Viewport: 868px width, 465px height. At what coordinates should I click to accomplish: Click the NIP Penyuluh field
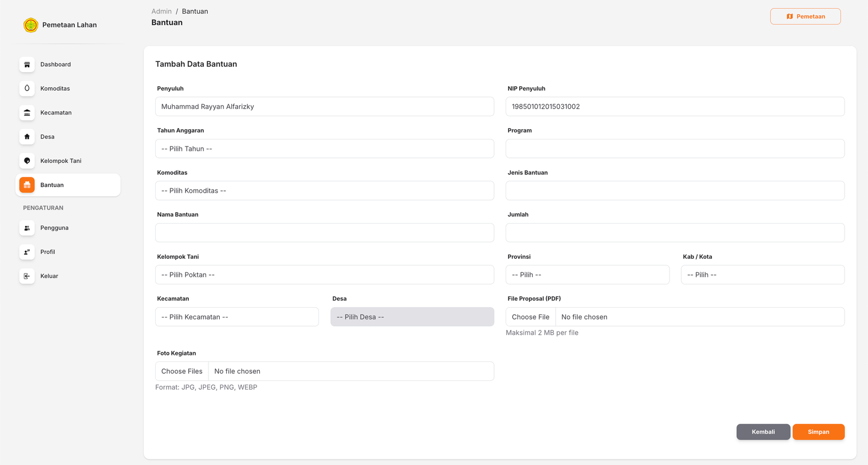point(675,106)
